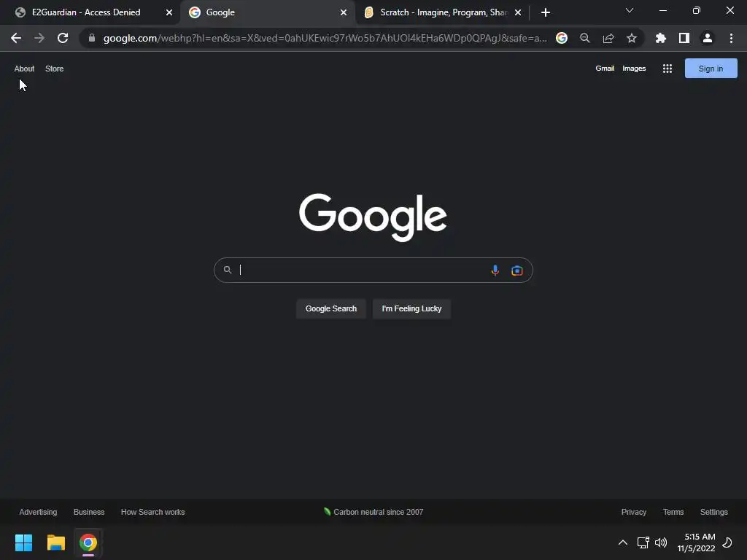Reload the current Google page
Screen dimensions: 747x560
click(63, 38)
